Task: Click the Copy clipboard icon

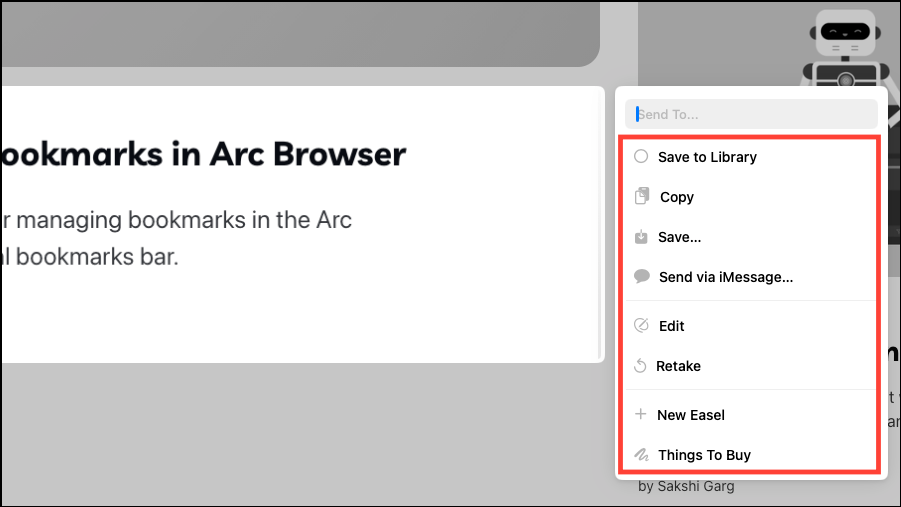Action: 642,196
